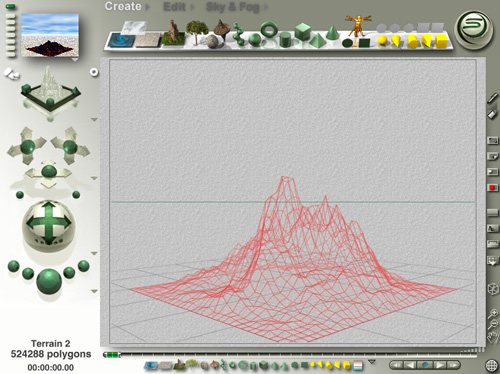500x374 pixels.
Task: Open the Edit palette
Action: coord(174,7)
